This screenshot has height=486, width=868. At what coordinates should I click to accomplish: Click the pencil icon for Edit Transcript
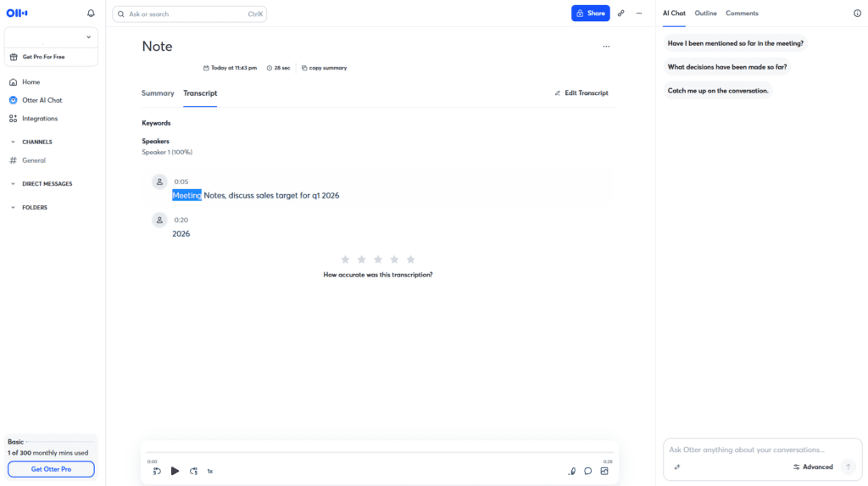tap(558, 93)
